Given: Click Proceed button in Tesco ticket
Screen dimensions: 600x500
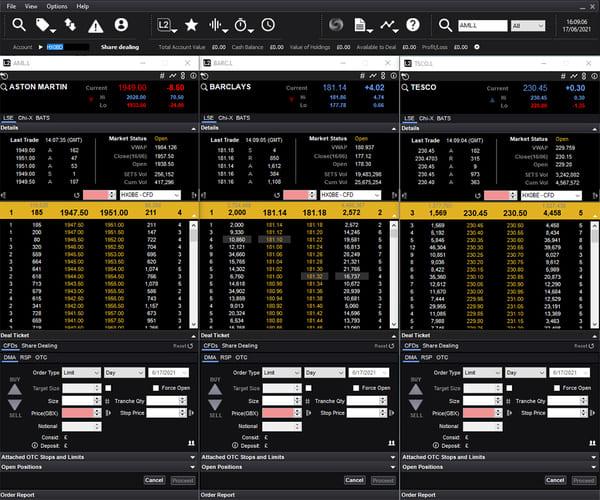Looking at the screenshot, I should [x=584, y=480].
